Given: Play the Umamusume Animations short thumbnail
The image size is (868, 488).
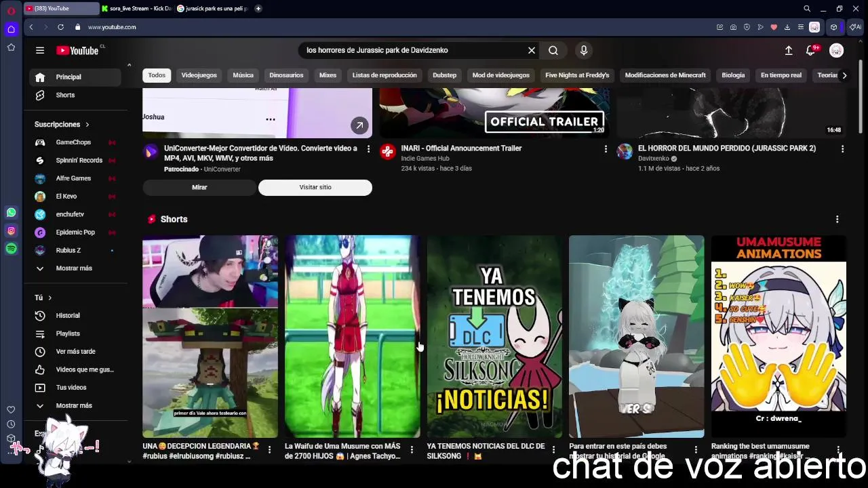Looking at the screenshot, I should pyautogui.click(x=778, y=336).
